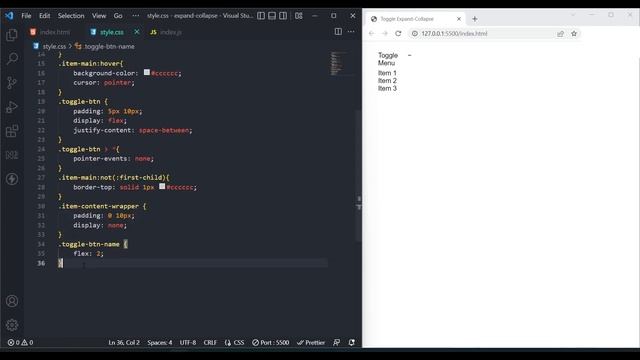Split the editor to the right
The width and height of the screenshot is (640, 360).
tap(338, 31)
